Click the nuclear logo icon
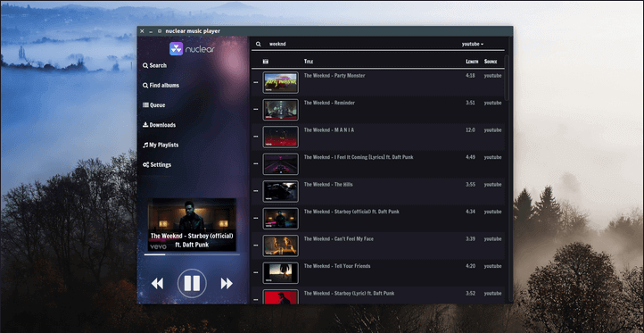644x333 pixels. [x=177, y=48]
